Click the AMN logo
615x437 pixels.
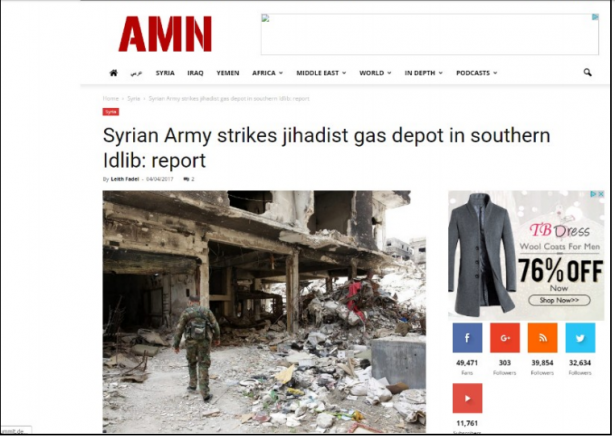[x=165, y=34]
